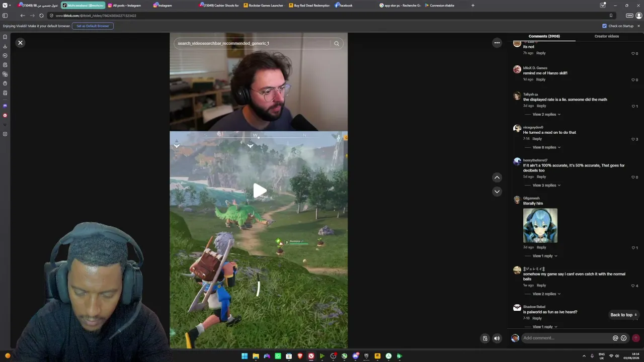Switch to the Creator videos tab

(607, 36)
